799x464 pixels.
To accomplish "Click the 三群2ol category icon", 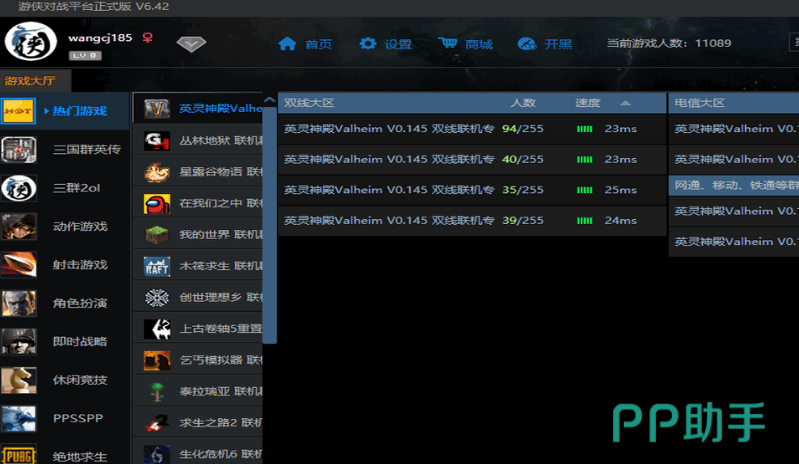I will tap(18, 188).
